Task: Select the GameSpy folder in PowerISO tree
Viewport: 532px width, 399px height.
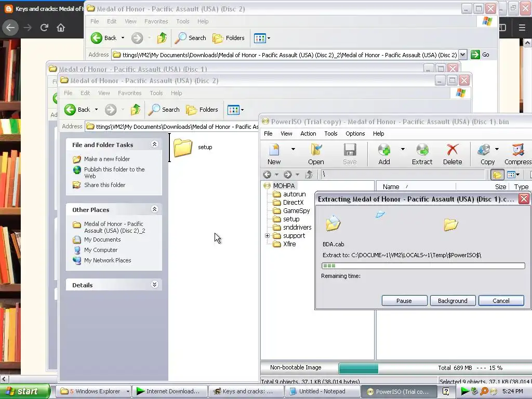Action: [296, 211]
